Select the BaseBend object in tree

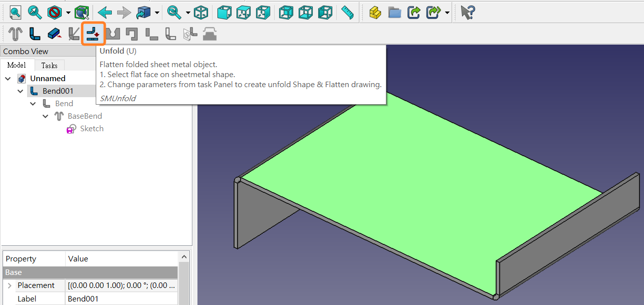[x=85, y=116]
